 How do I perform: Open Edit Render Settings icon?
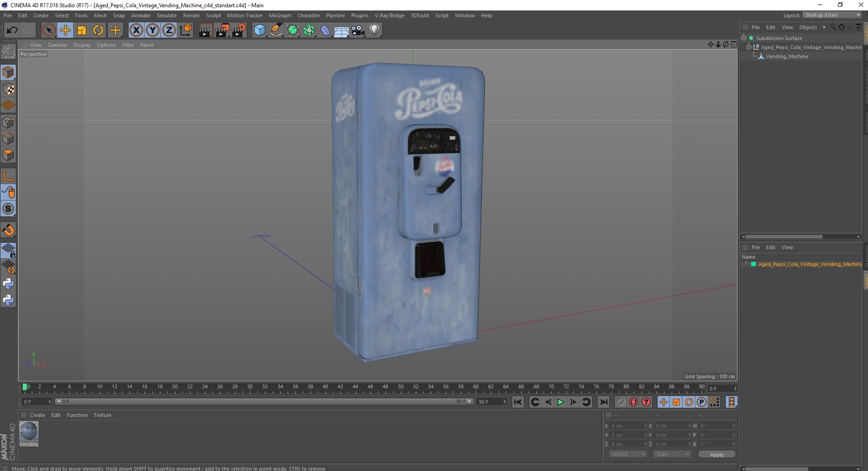click(x=239, y=30)
